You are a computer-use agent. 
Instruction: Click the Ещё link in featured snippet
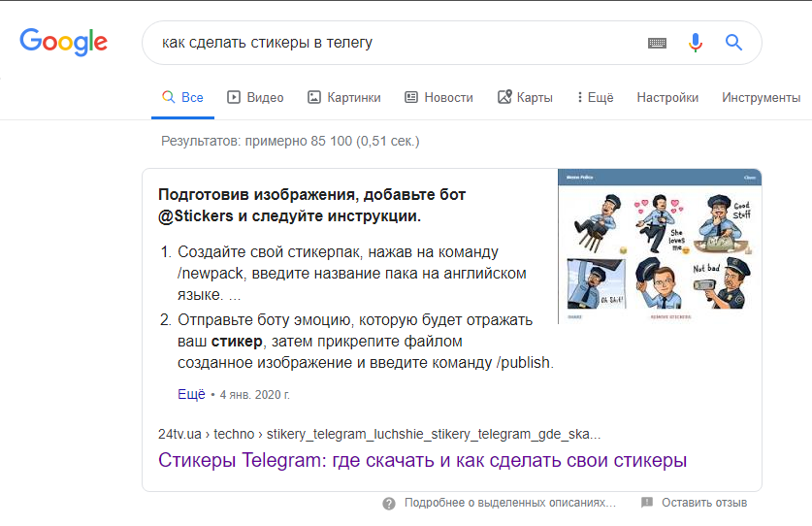[191, 394]
